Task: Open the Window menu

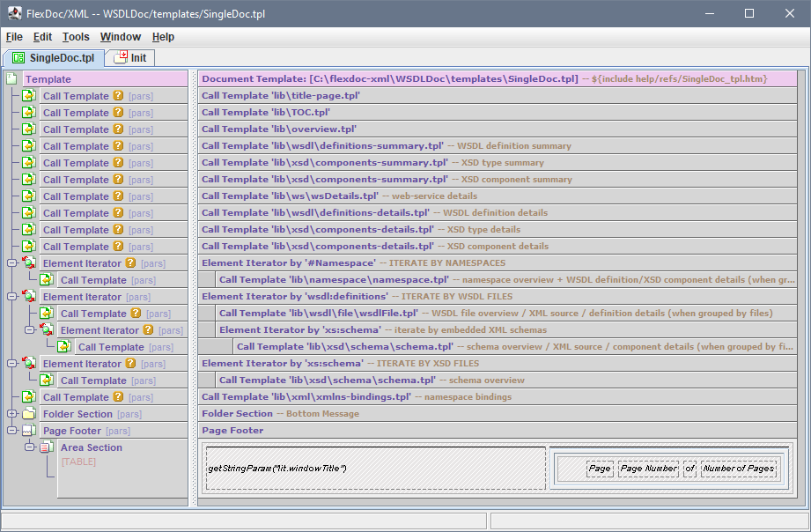Action: tap(120, 37)
